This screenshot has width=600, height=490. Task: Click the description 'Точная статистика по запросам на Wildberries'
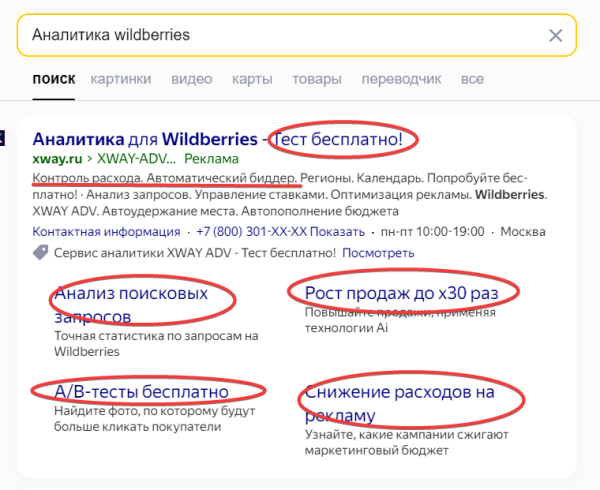point(156,343)
